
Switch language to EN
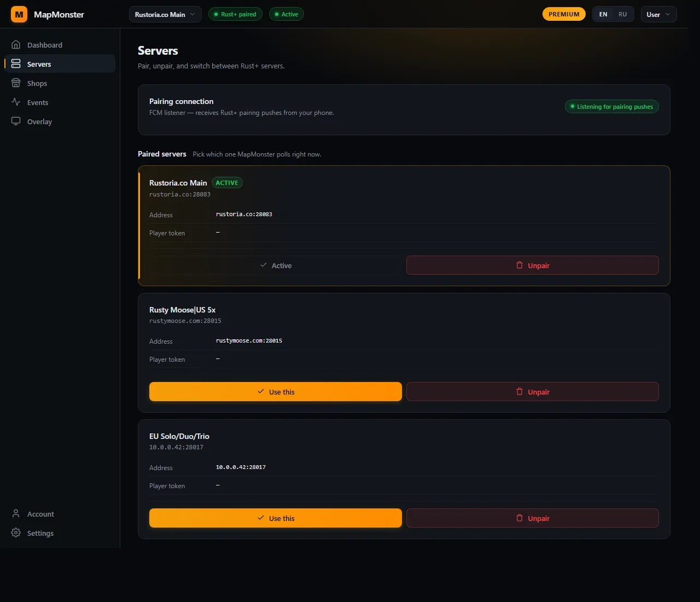point(603,14)
